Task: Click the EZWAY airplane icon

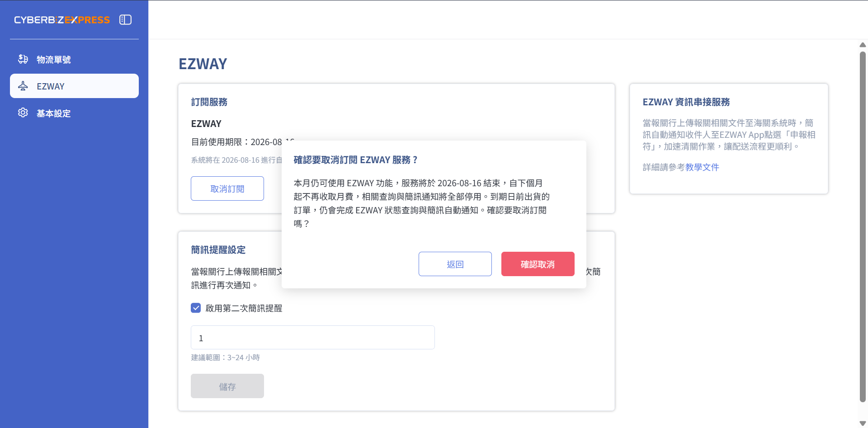Action: [x=23, y=86]
